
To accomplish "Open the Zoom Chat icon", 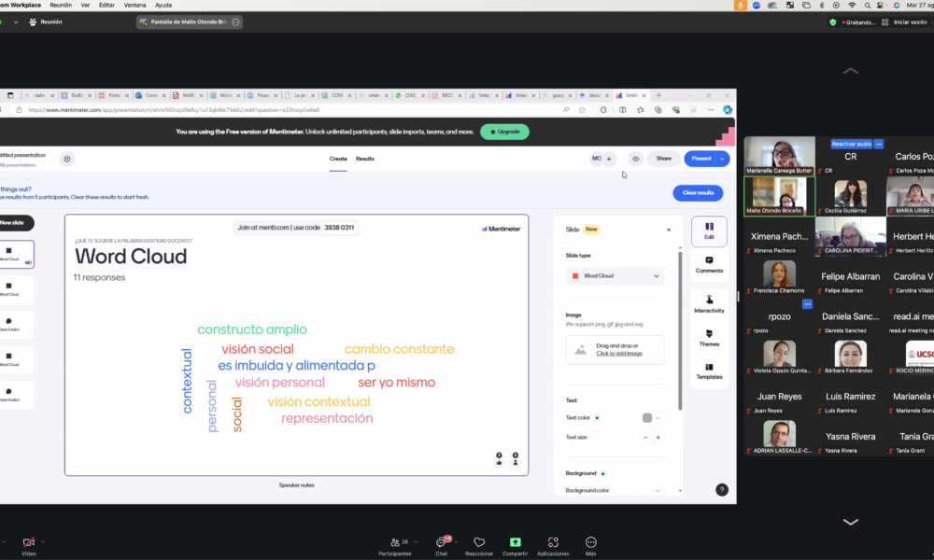I will 441,542.
